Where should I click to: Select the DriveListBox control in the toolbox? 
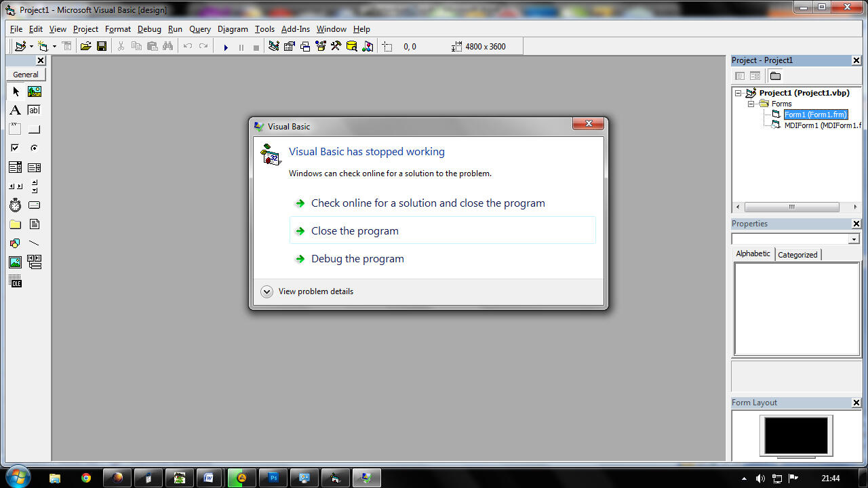tap(35, 205)
